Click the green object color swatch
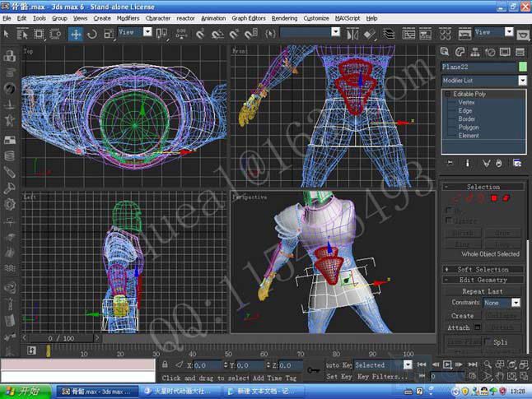The width and height of the screenshot is (532, 399). (x=523, y=67)
